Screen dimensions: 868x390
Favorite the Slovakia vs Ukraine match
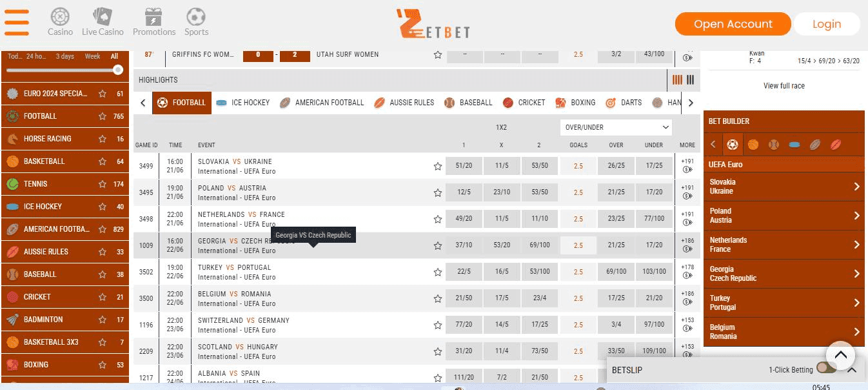click(x=438, y=166)
